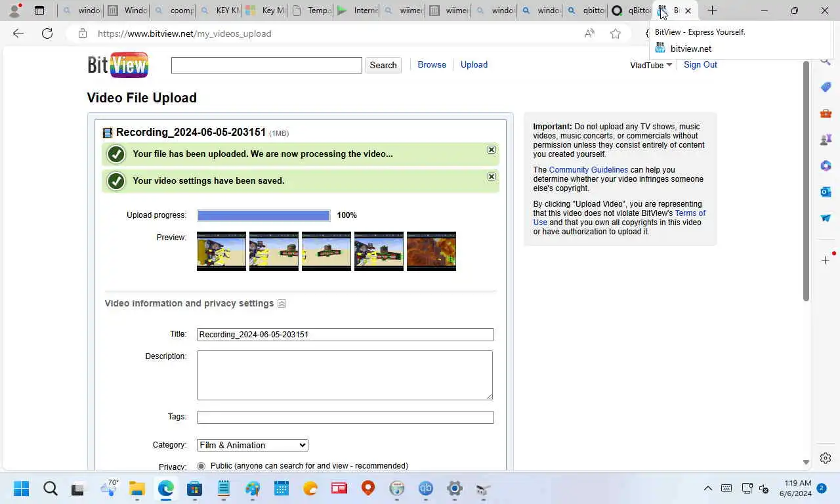Open Calendar app from the taskbar
Screen dimensions: 840x504
282,489
